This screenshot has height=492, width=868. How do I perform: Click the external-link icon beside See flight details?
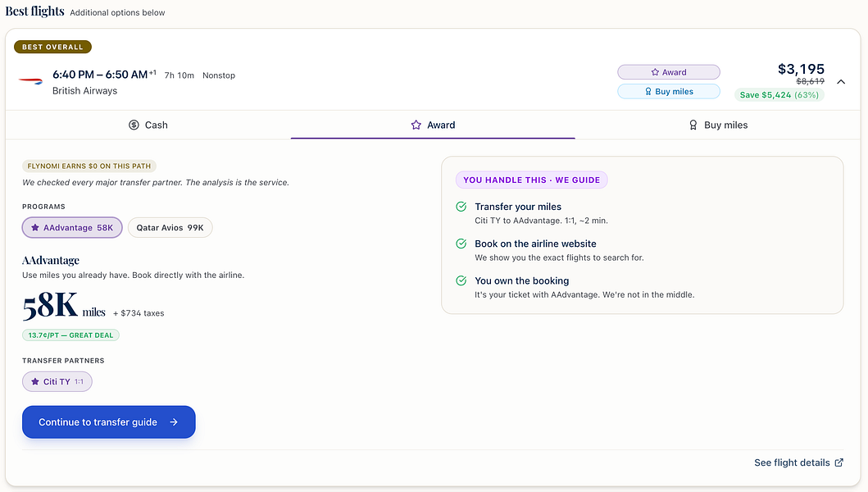click(838, 462)
